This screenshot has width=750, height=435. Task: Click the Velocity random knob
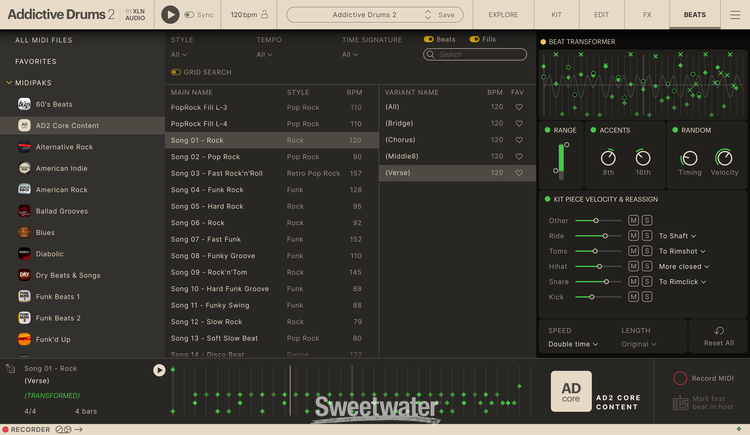click(x=724, y=157)
